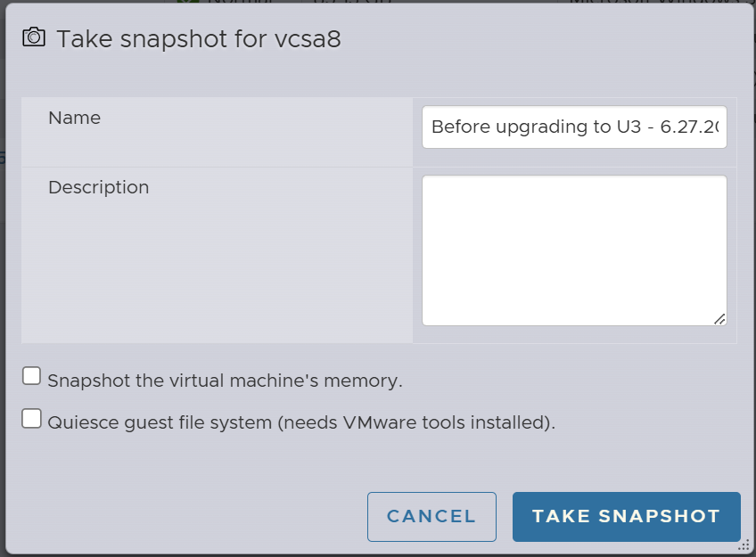Click inside the Description text area
Image resolution: width=756 pixels, height=557 pixels.
[x=574, y=250]
